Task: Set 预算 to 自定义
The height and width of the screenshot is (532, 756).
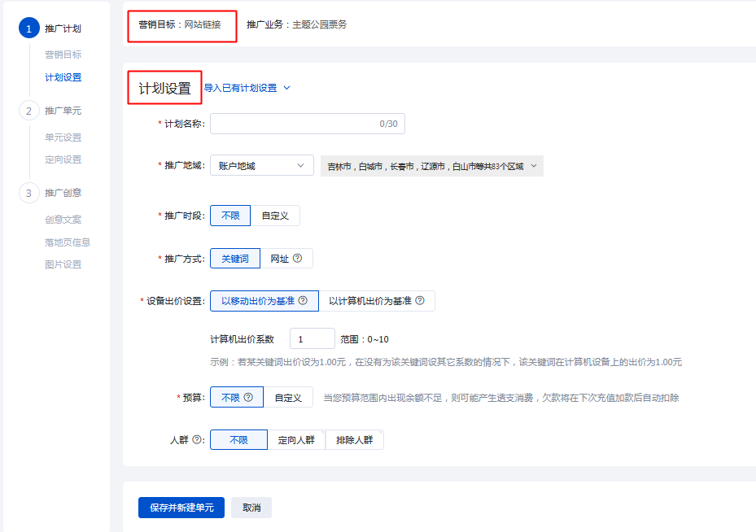Action: pyautogui.click(x=288, y=397)
